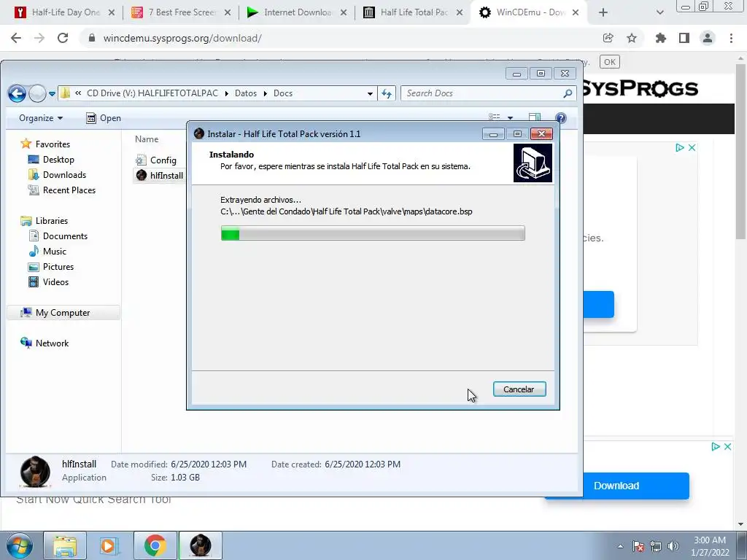Open the Chrome profile icon
Screen dimensions: 747x560
tap(708, 38)
